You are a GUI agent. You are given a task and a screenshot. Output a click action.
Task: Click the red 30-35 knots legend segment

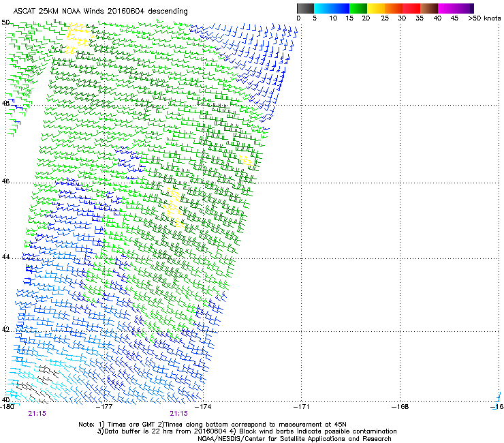[411, 8]
